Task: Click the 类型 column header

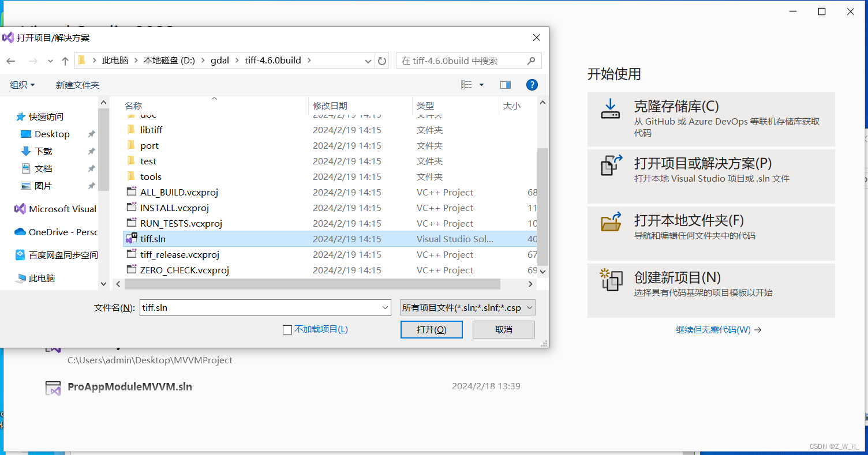Action: point(425,106)
